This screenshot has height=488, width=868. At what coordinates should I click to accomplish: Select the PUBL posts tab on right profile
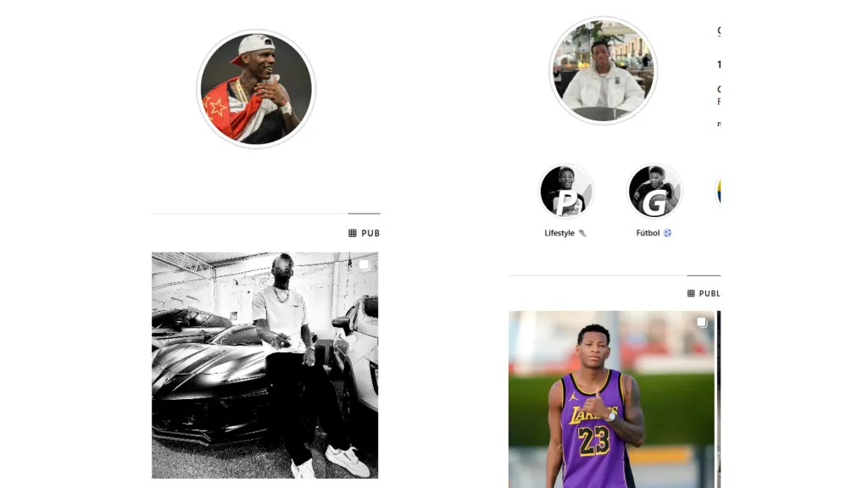pyautogui.click(x=704, y=293)
